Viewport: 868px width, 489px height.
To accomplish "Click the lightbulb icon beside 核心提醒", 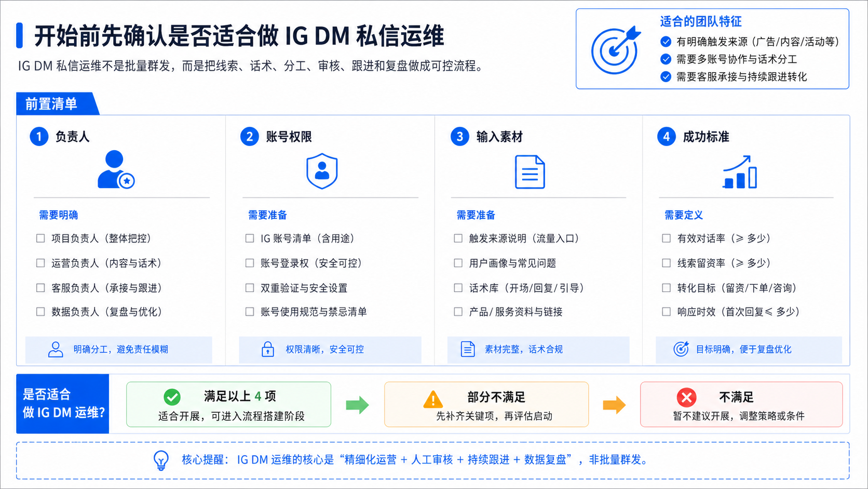I will (x=161, y=460).
